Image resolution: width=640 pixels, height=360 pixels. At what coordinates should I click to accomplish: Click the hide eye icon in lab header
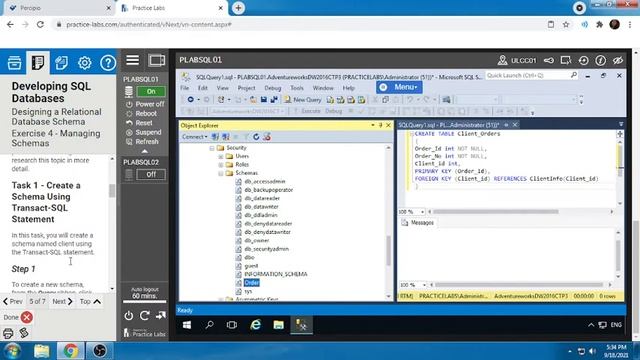click(618, 60)
